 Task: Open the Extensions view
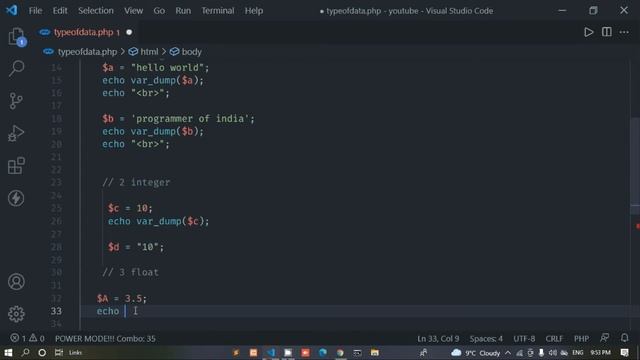(16, 166)
